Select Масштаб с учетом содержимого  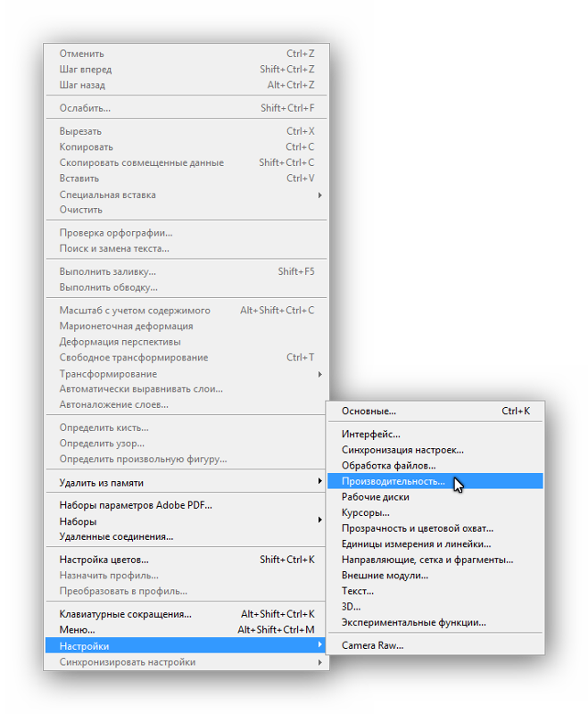[186, 310]
